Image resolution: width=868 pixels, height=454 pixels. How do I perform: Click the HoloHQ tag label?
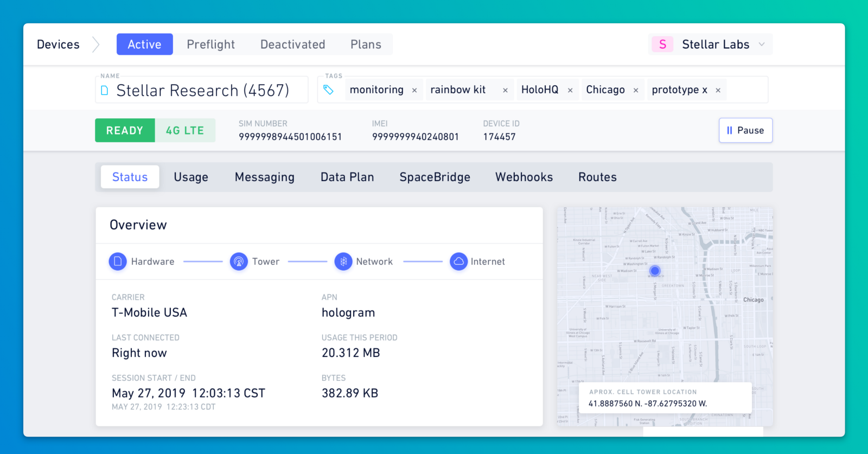pyautogui.click(x=540, y=89)
